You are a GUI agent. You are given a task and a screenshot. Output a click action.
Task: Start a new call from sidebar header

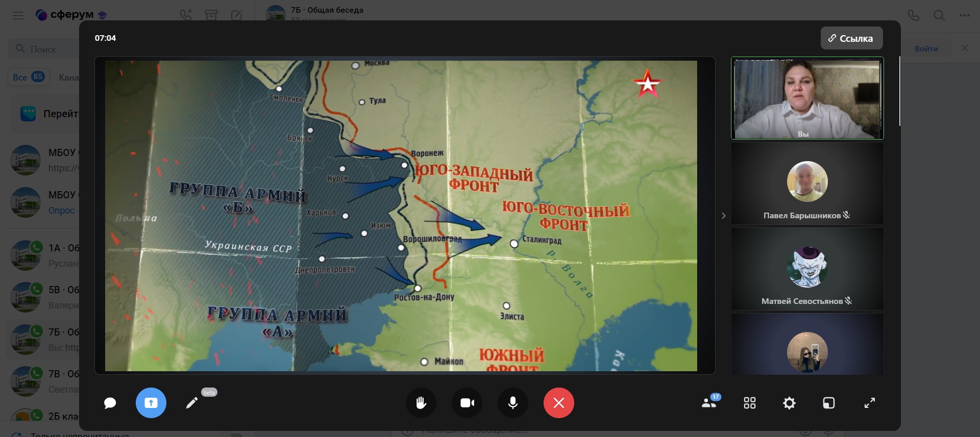coord(186,15)
